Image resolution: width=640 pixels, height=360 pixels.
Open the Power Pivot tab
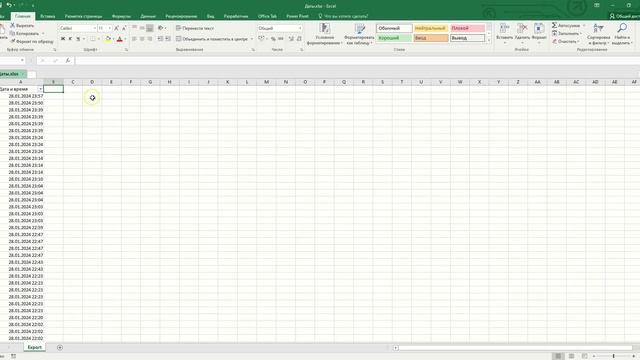click(297, 16)
